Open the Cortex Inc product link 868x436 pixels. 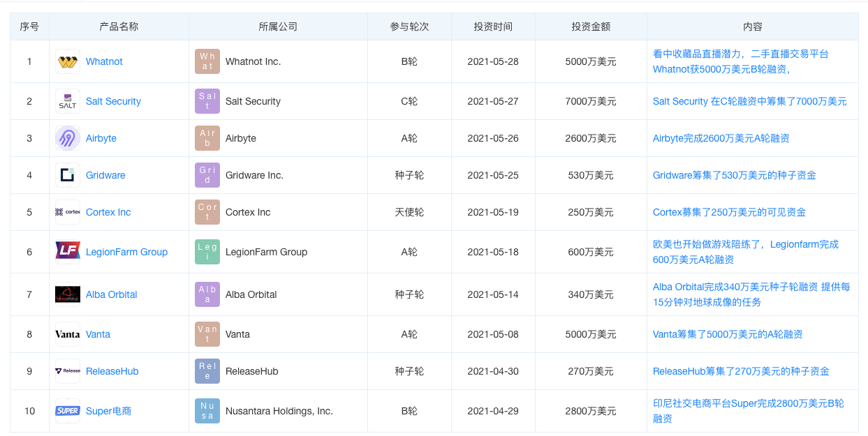point(108,212)
